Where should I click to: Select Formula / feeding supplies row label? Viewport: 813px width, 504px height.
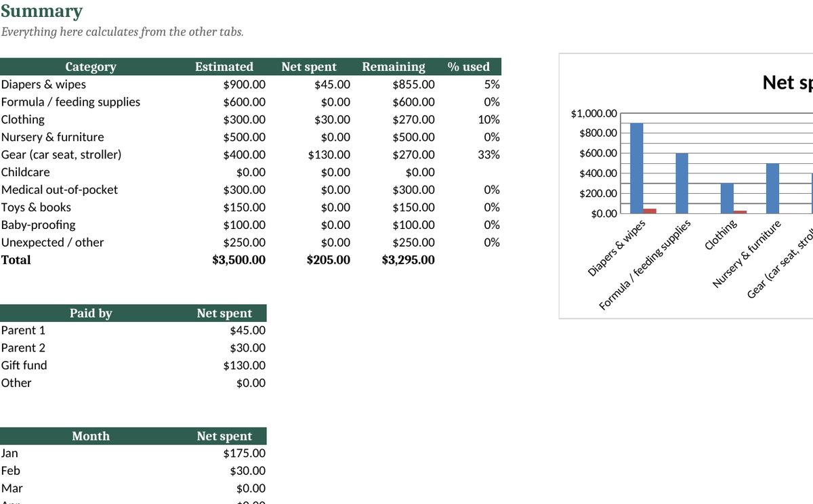pyautogui.click(x=70, y=102)
